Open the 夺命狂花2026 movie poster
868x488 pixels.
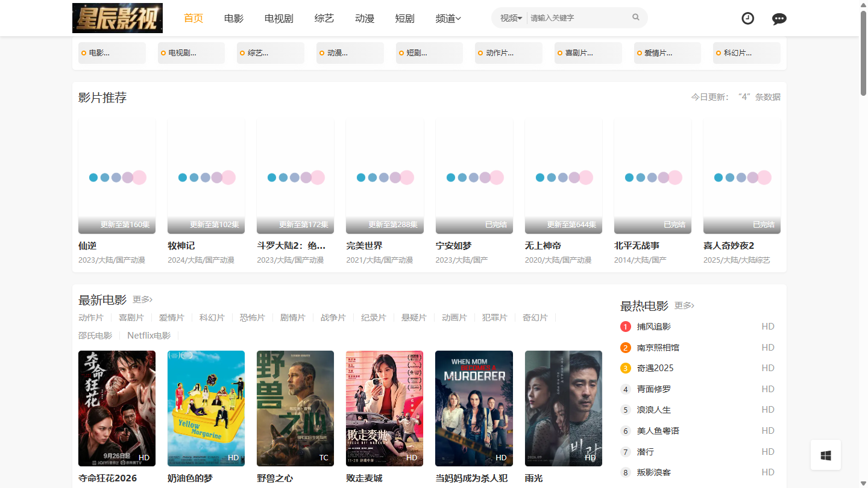click(x=117, y=408)
